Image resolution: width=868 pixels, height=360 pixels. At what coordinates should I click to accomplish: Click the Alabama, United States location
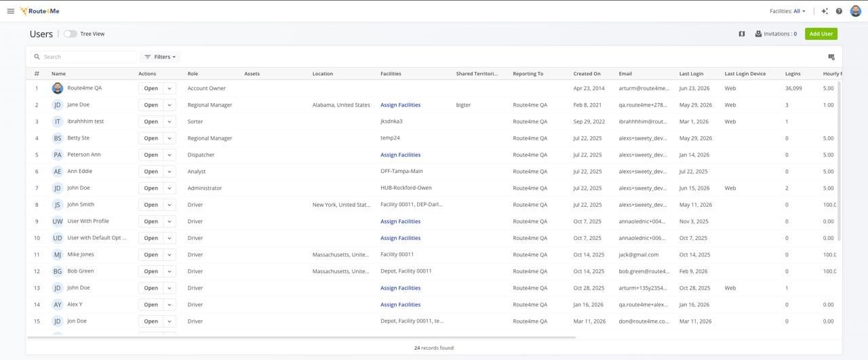(341, 105)
